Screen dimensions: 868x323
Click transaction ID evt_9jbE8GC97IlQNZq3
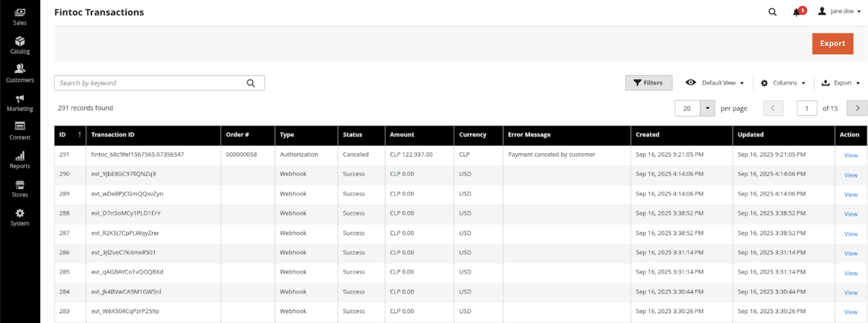tap(123, 174)
